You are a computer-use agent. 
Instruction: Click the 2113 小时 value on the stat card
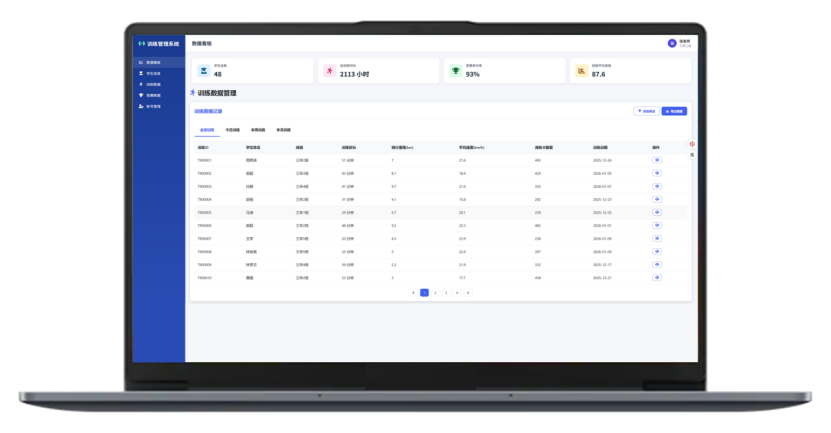click(x=355, y=74)
